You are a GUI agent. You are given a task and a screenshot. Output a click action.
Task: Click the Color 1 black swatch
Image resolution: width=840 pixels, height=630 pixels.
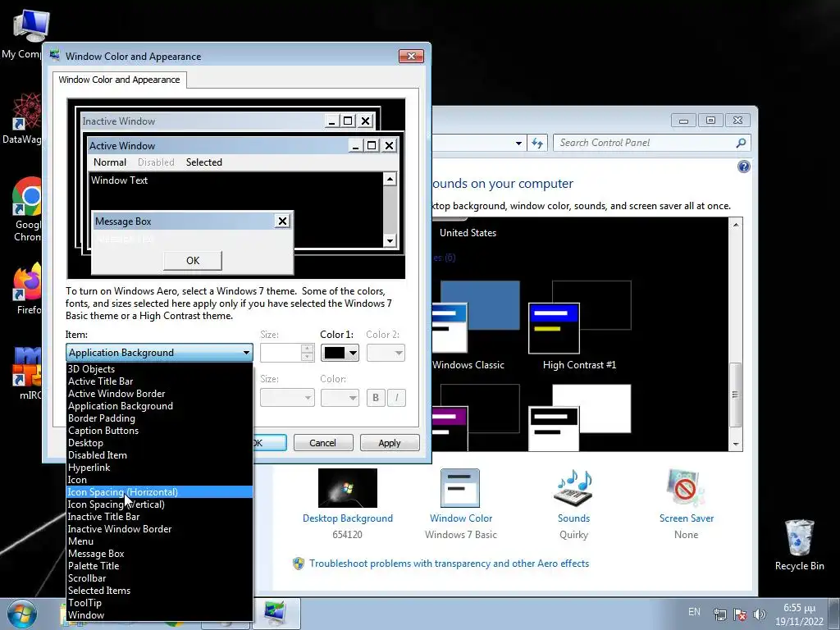335,353
